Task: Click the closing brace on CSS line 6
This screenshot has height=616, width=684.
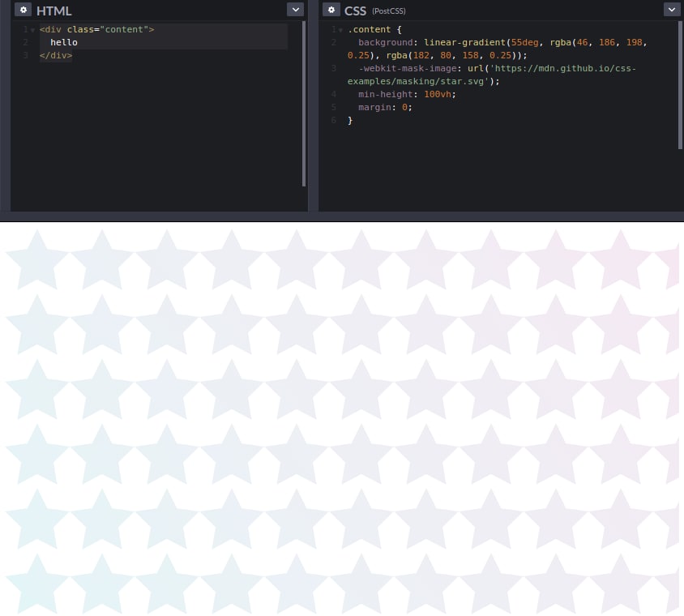Action: (350, 121)
